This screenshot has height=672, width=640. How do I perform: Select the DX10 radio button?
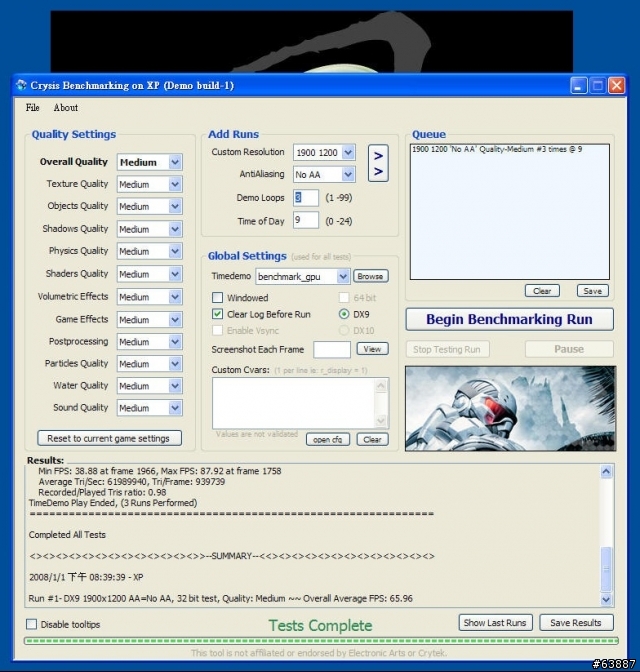click(344, 330)
